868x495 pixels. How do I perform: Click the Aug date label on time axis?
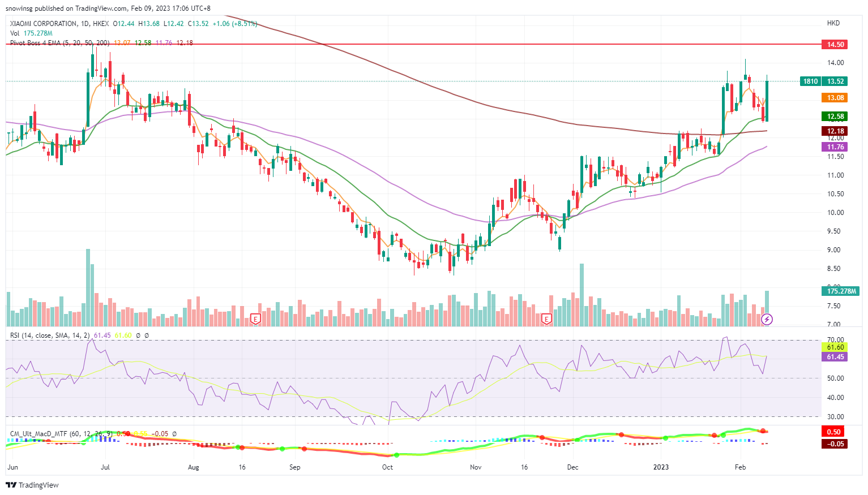[193, 467]
